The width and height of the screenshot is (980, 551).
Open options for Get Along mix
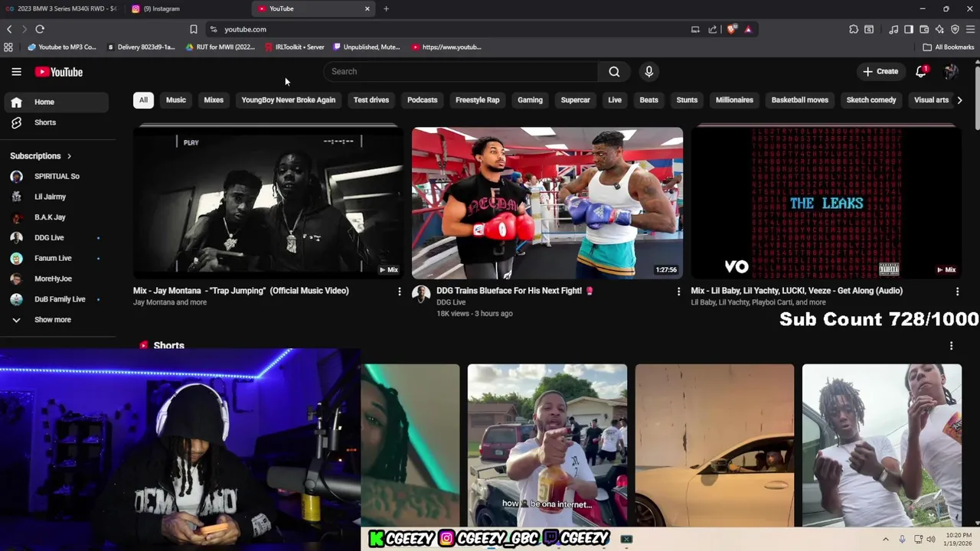click(957, 292)
